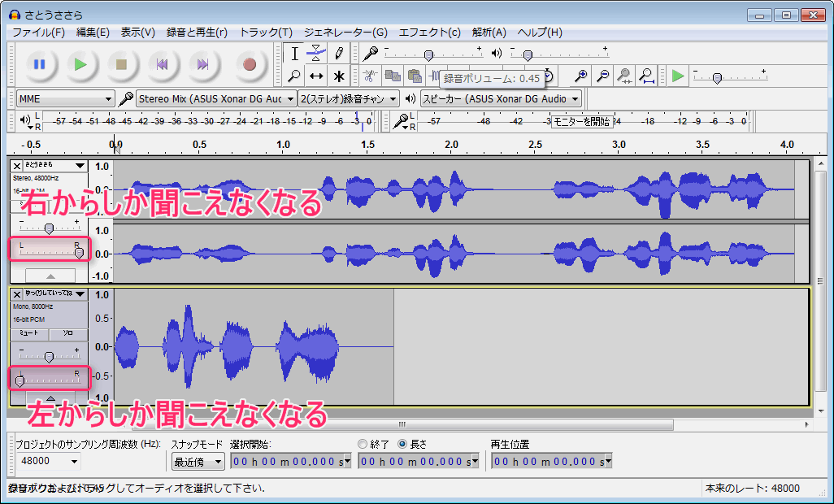834x504 pixels.
Task: Open the ジェネレーター(G) menu
Action: 345,33
